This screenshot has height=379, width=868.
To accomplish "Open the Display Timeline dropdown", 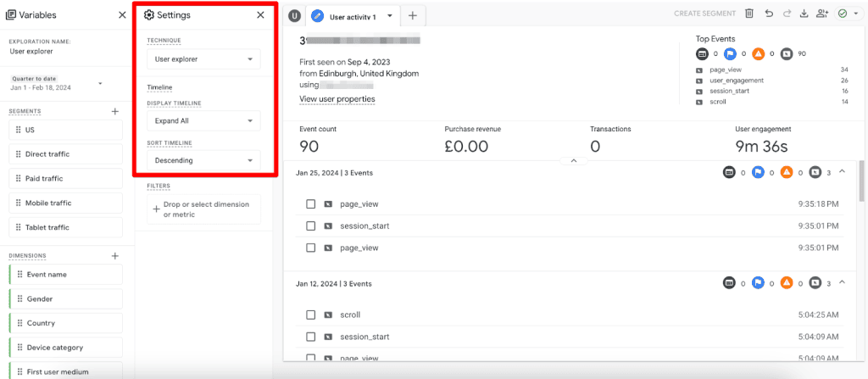I will (x=203, y=120).
